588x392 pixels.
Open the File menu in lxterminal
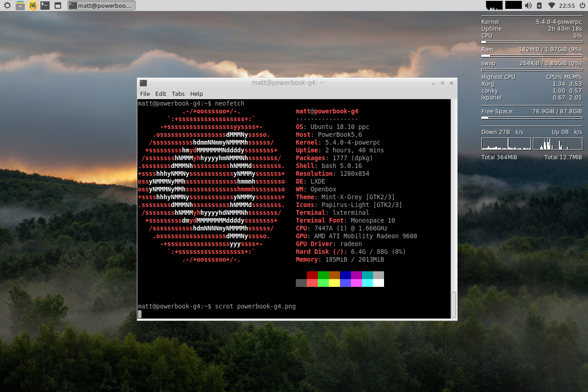click(145, 94)
